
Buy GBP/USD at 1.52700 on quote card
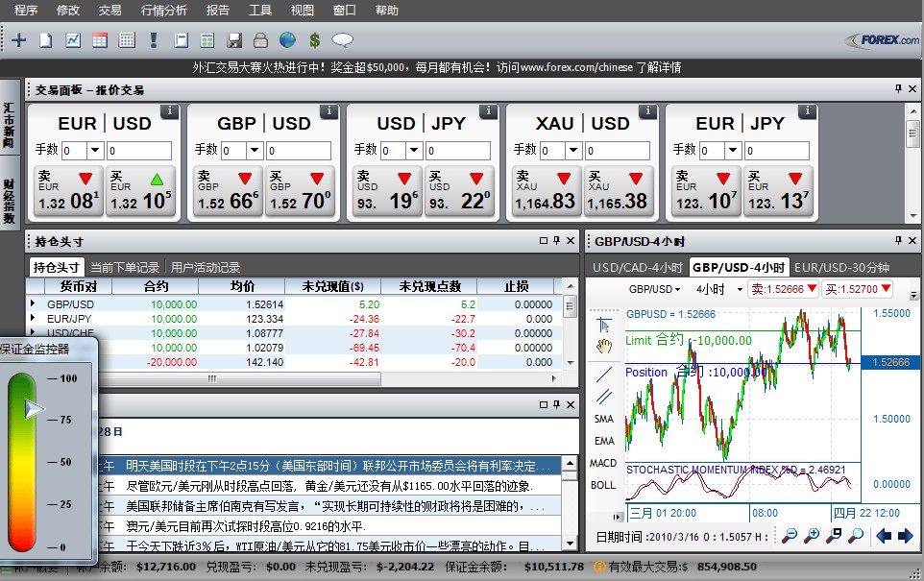coord(301,191)
